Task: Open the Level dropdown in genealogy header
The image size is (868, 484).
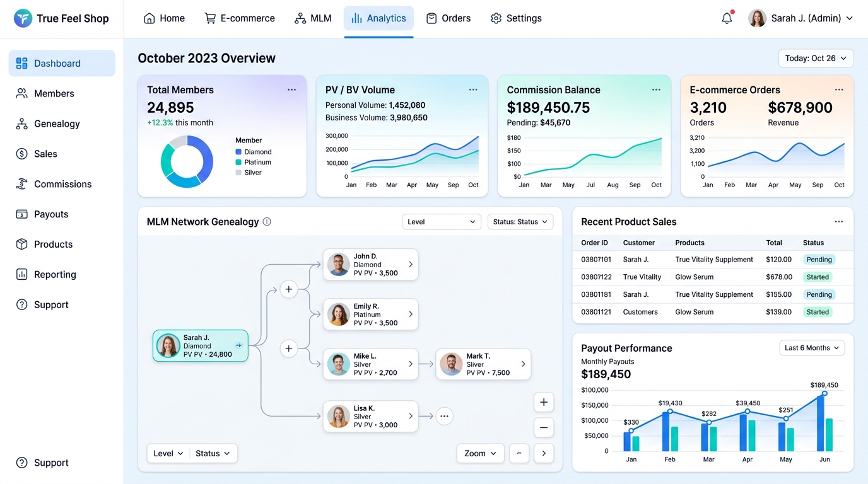Action: [x=442, y=222]
